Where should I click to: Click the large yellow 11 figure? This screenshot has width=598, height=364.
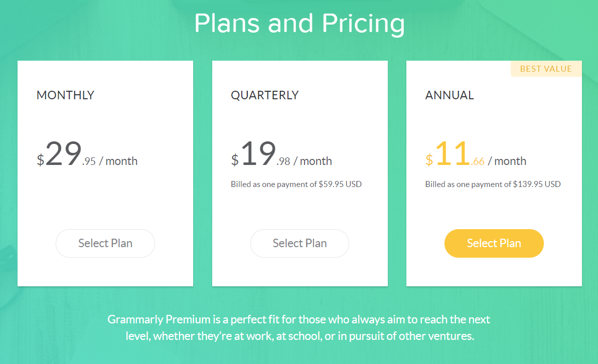453,153
